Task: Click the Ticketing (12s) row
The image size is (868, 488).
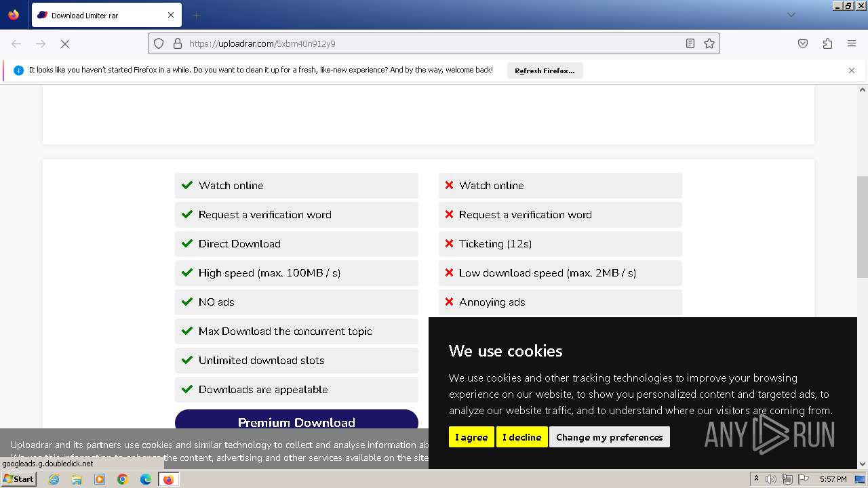Action: pyautogui.click(x=560, y=244)
